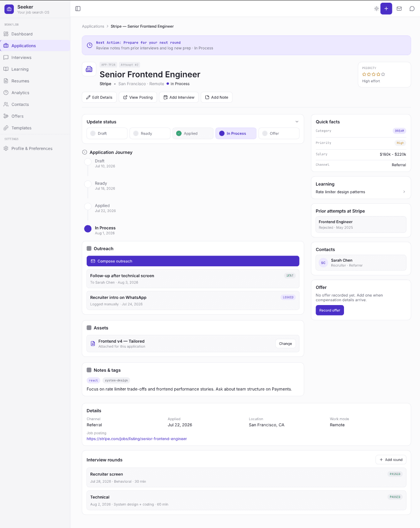
Task: Click the Offers handshake icon in sidebar
Action: [x=6, y=116]
